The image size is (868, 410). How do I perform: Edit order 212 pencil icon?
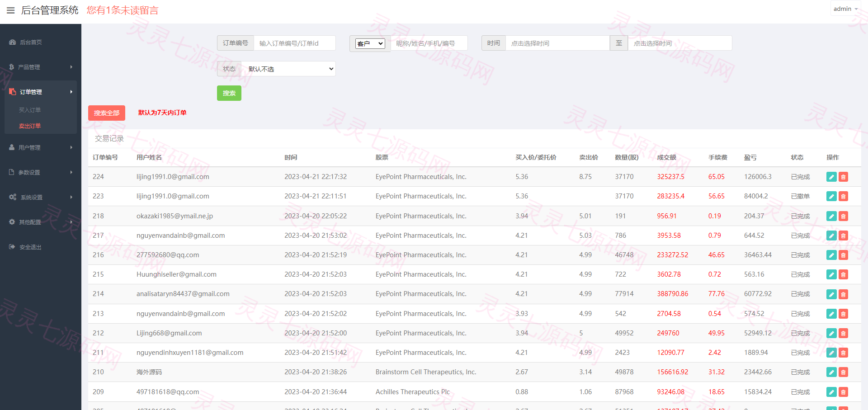point(831,333)
